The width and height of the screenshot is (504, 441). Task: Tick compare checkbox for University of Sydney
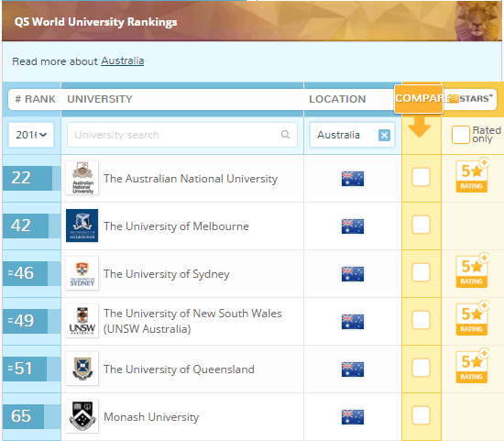(421, 272)
